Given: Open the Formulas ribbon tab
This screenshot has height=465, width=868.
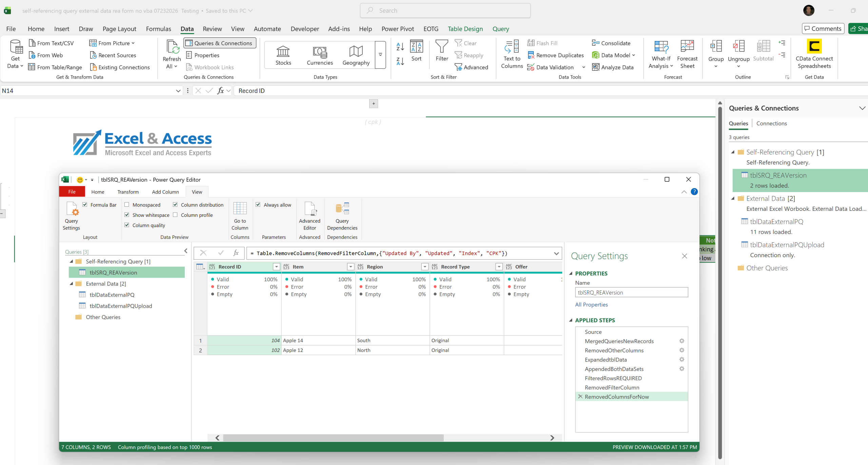Looking at the screenshot, I should point(158,29).
